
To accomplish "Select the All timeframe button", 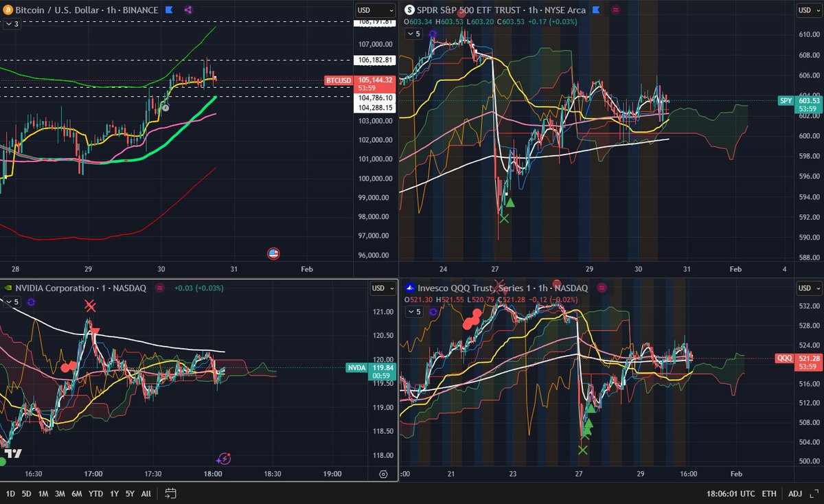I will pos(146,493).
